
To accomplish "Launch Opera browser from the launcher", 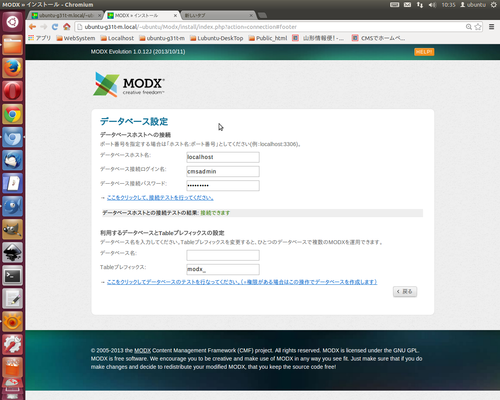I will [12, 91].
